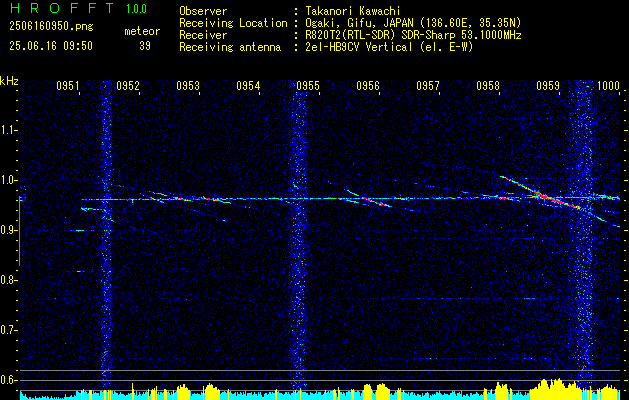Viewport: 629px width, 400px height.
Task: Click the 0957 time marker
Action: click(428, 85)
